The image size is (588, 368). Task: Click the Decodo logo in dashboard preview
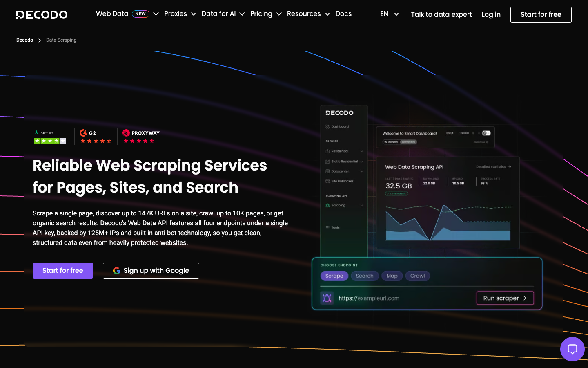pyautogui.click(x=339, y=113)
